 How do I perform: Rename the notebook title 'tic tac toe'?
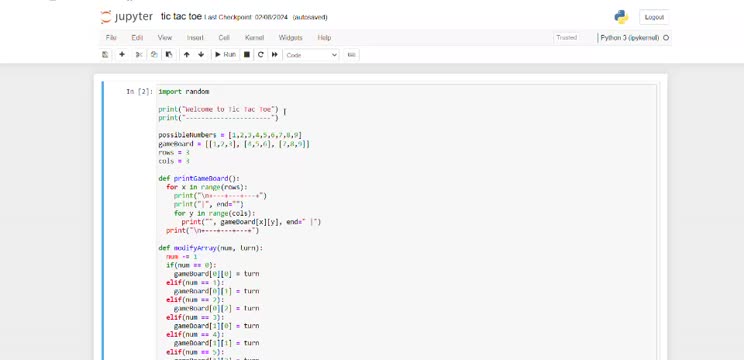181,17
